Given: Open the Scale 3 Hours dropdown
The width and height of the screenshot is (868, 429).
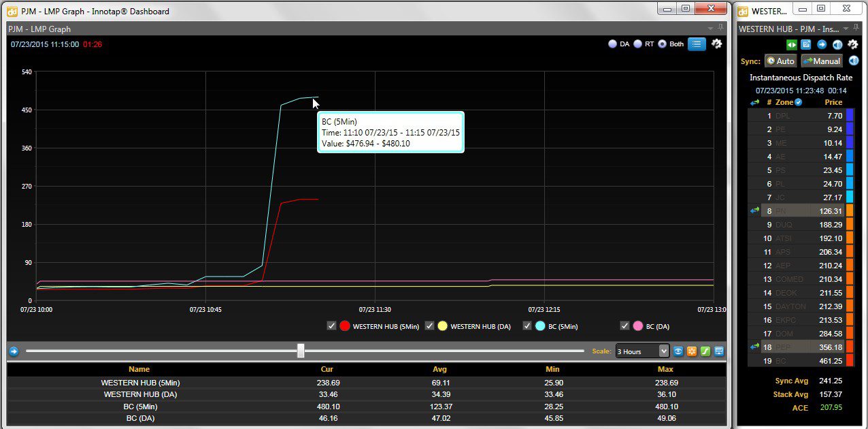Looking at the screenshot, I should [x=642, y=351].
